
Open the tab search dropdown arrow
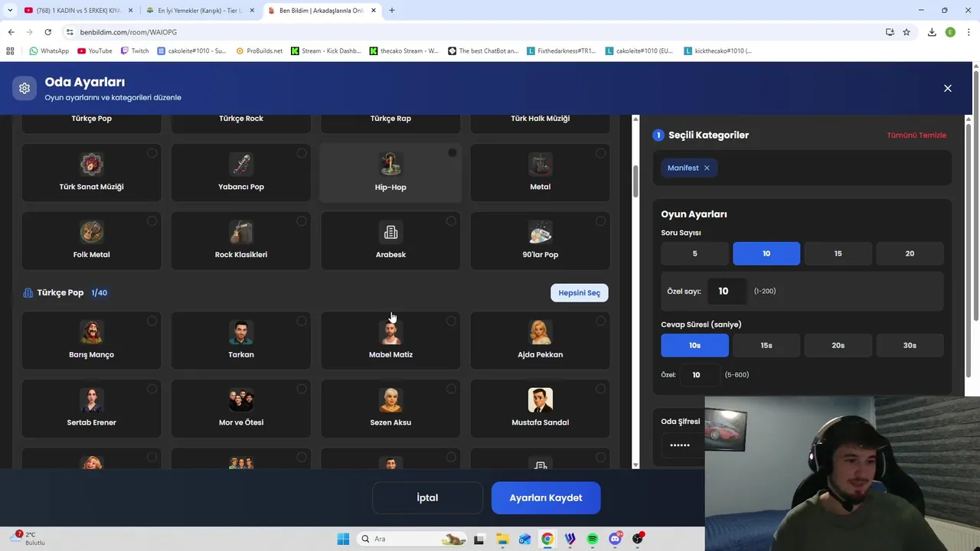[x=9, y=11]
